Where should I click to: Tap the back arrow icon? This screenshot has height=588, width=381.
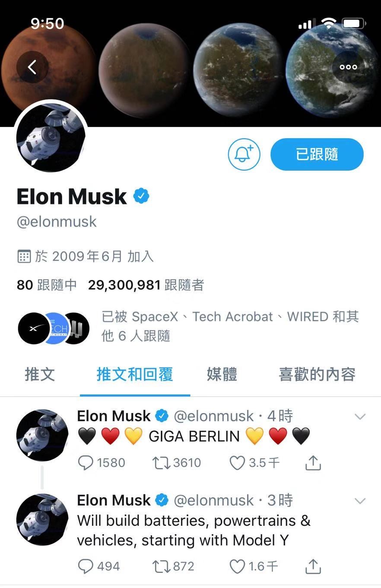tap(32, 67)
